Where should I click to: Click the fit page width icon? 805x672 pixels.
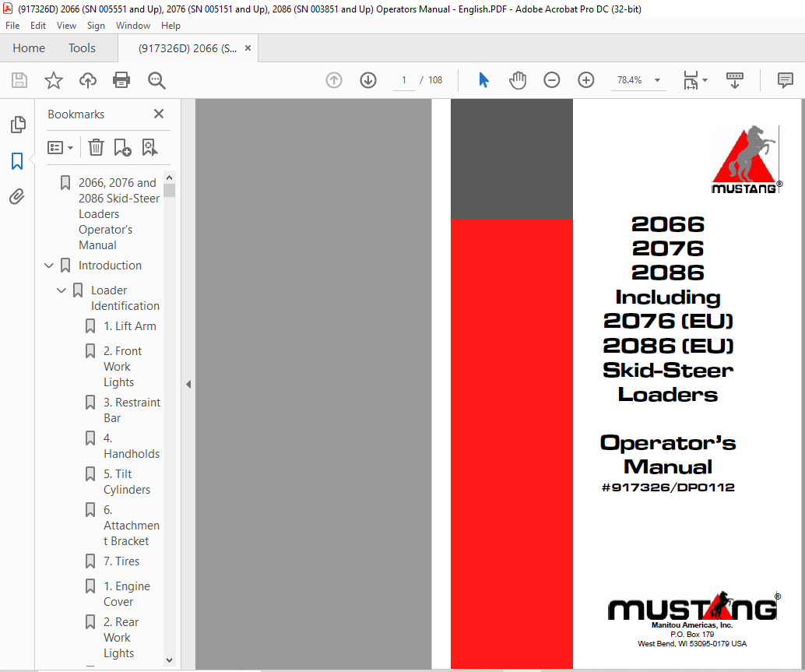pos(691,80)
